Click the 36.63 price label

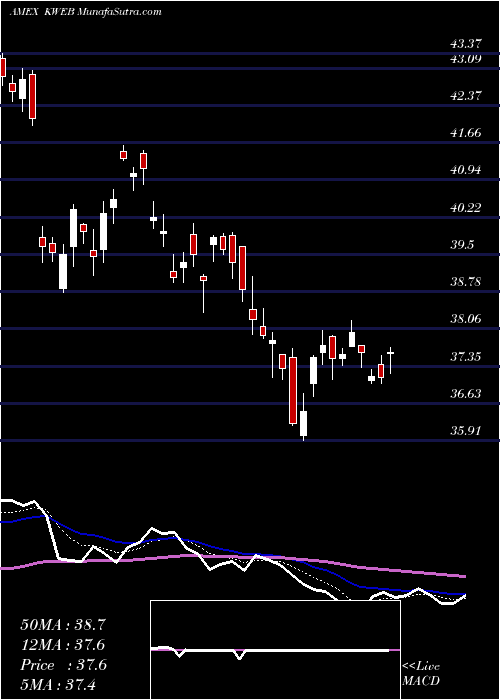[x=466, y=394]
